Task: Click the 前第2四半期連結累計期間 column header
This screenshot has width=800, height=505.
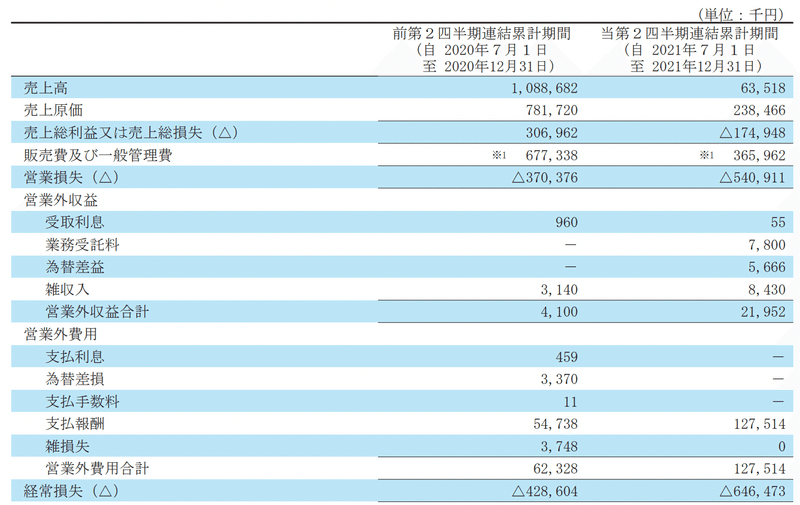Action: (x=482, y=34)
